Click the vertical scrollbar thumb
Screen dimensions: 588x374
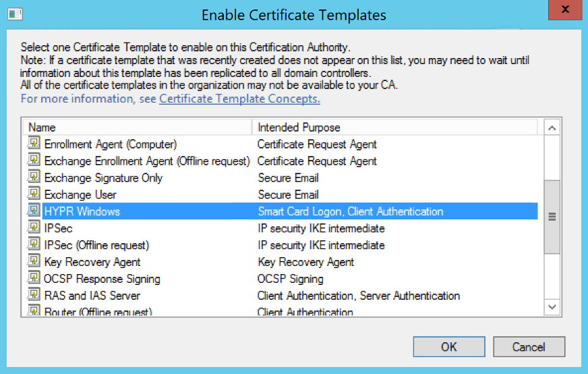click(552, 217)
